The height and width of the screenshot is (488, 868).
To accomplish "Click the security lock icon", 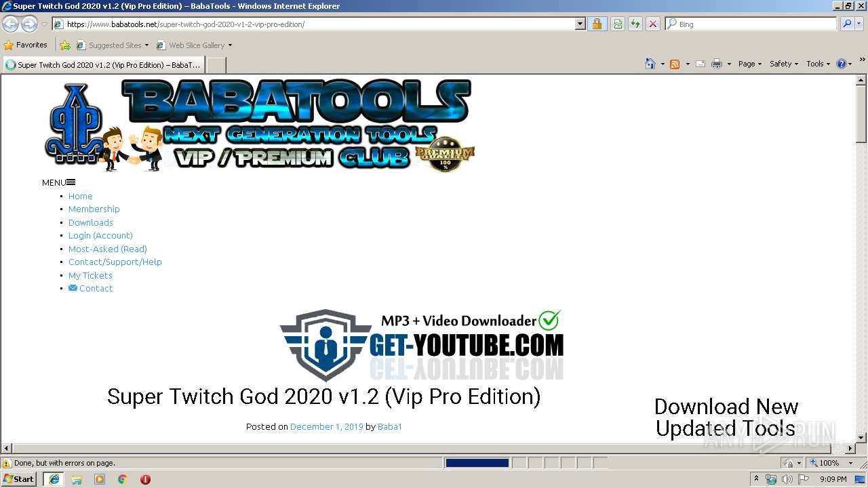I will (597, 24).
